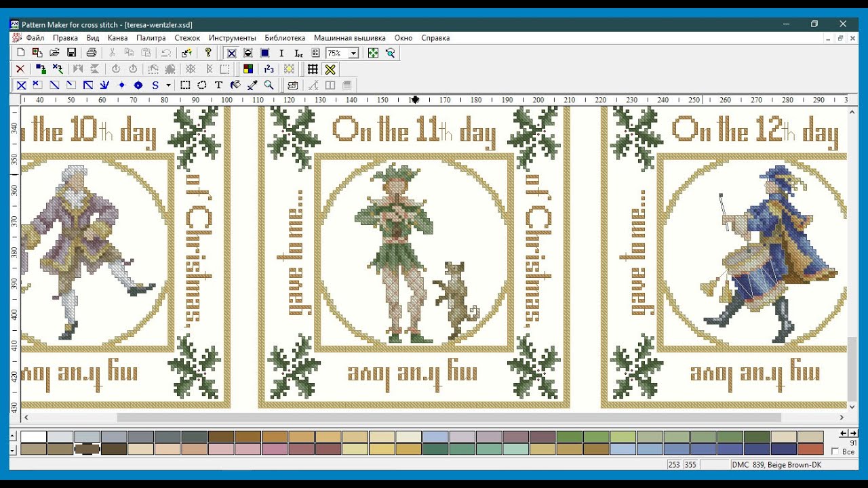Open the Окно menu

point(403,38)
